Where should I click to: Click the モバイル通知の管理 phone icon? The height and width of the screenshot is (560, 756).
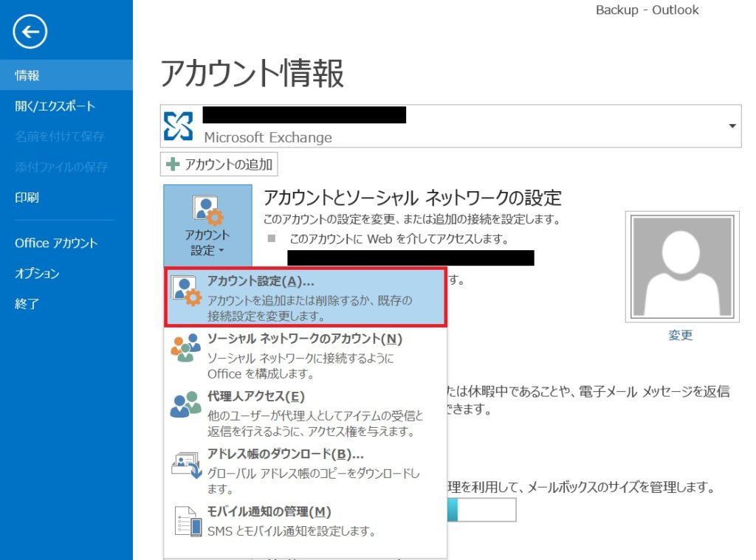pos(188,521)
